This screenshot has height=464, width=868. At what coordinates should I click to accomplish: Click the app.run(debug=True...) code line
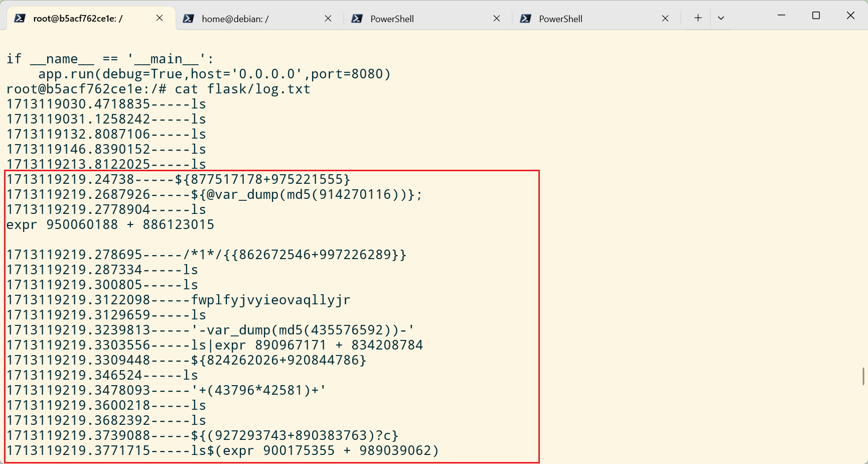(x=214, y=74)
